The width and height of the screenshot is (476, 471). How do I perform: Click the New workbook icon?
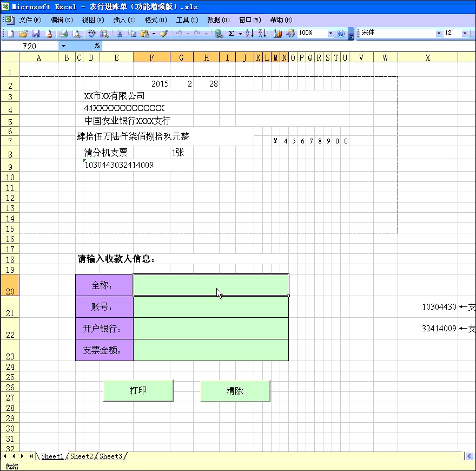pos(10,34)
